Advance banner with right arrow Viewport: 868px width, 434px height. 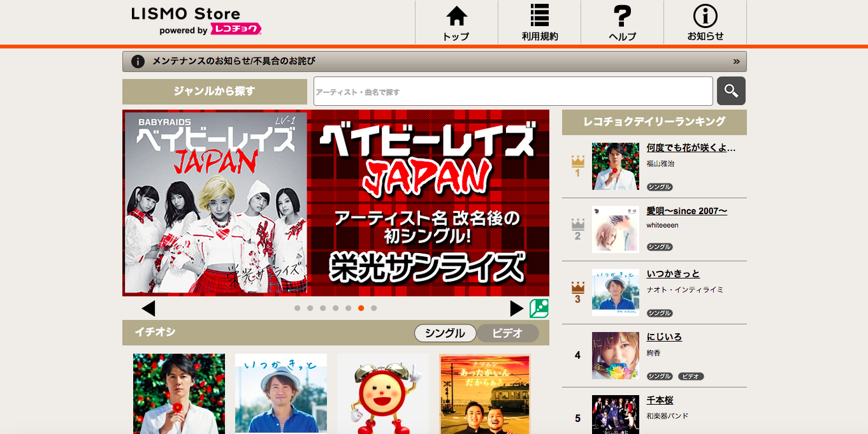point(517,308)
